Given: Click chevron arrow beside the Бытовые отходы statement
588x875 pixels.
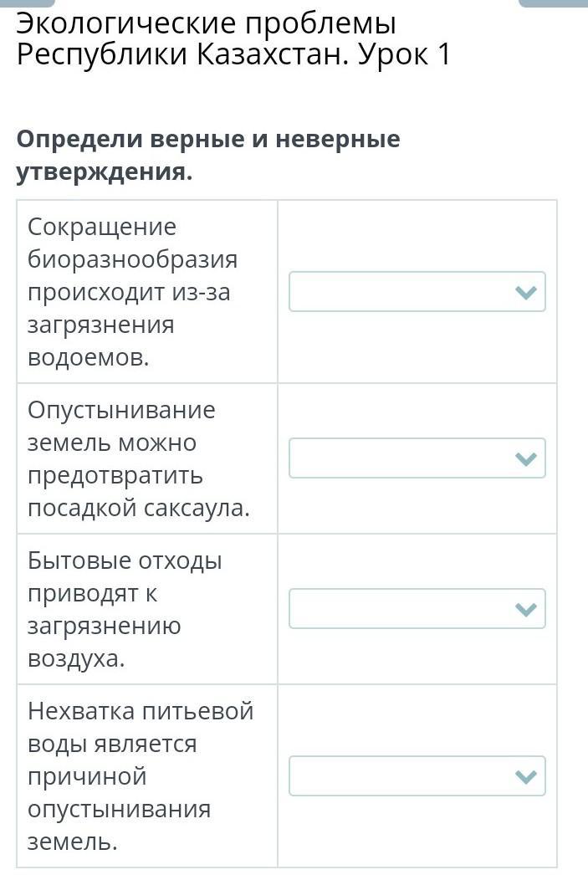Looking at the screenshot, I should pos(527,609).
